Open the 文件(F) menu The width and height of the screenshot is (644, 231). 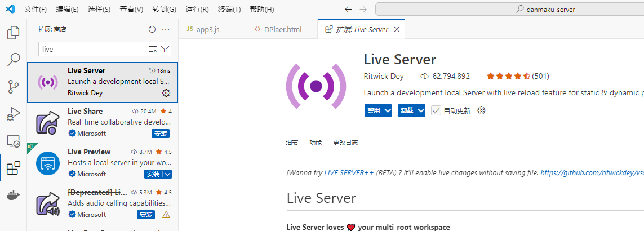pyautogui.click(x=35, y=10)
